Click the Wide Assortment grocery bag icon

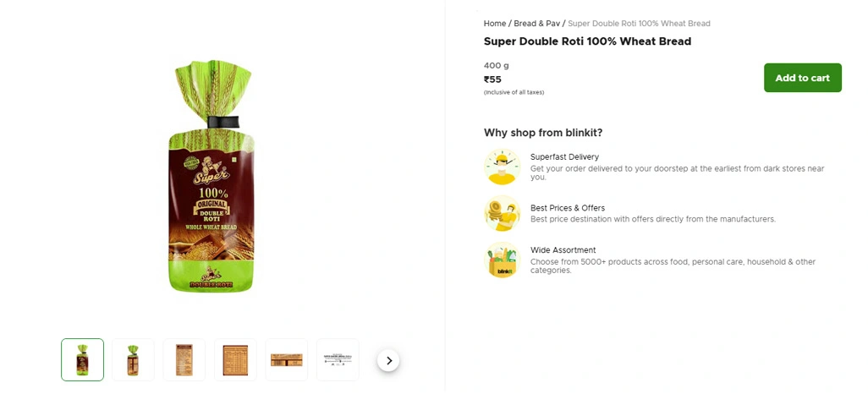point(502,260)
